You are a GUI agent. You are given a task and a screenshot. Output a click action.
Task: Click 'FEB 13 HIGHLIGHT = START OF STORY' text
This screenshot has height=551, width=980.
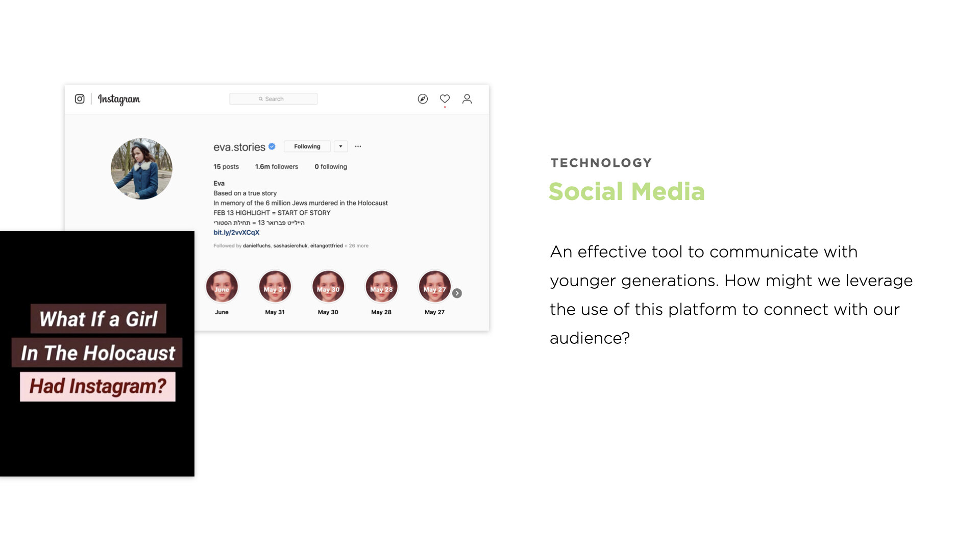(x=272, y=213)
